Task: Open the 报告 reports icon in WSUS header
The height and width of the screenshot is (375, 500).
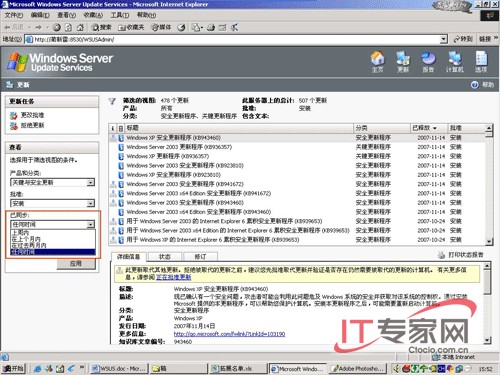Action: [x=428, y=61]
